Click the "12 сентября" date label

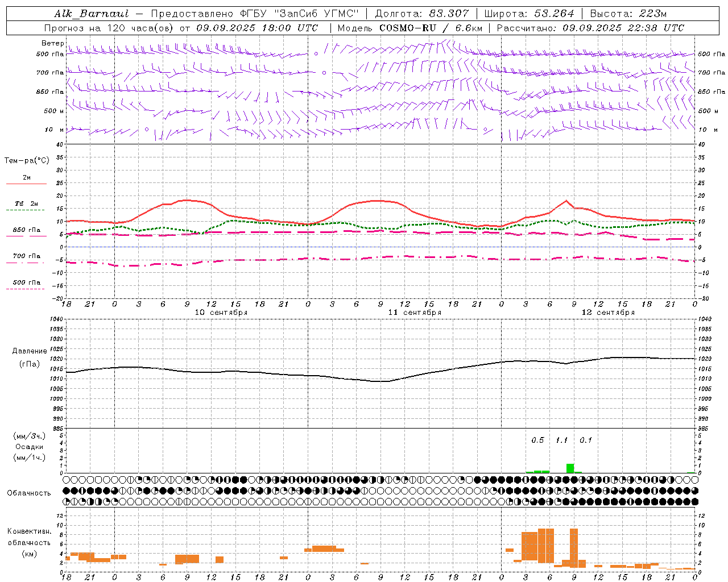click(x=608, y=313)
